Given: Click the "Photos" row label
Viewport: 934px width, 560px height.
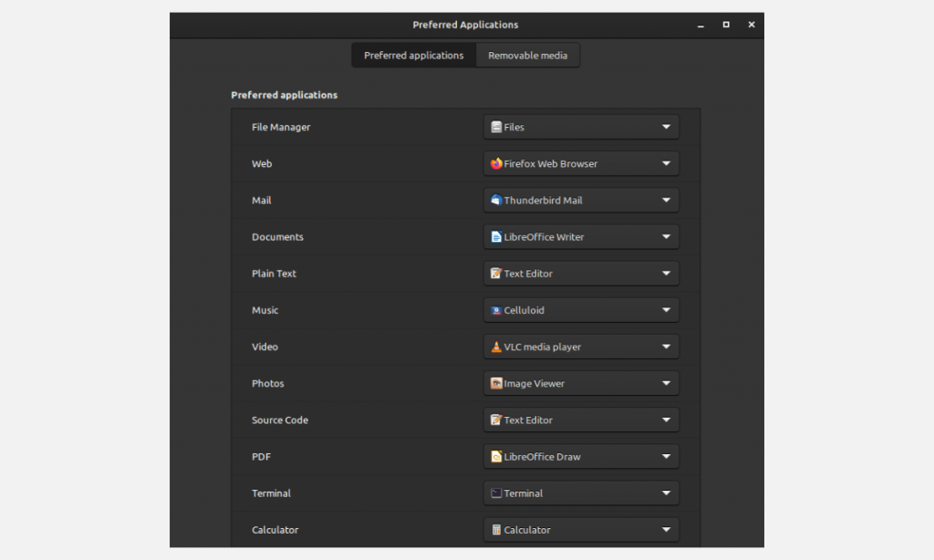Looking at the screenshot, I should pyautogui.click(x=268, y=383).
